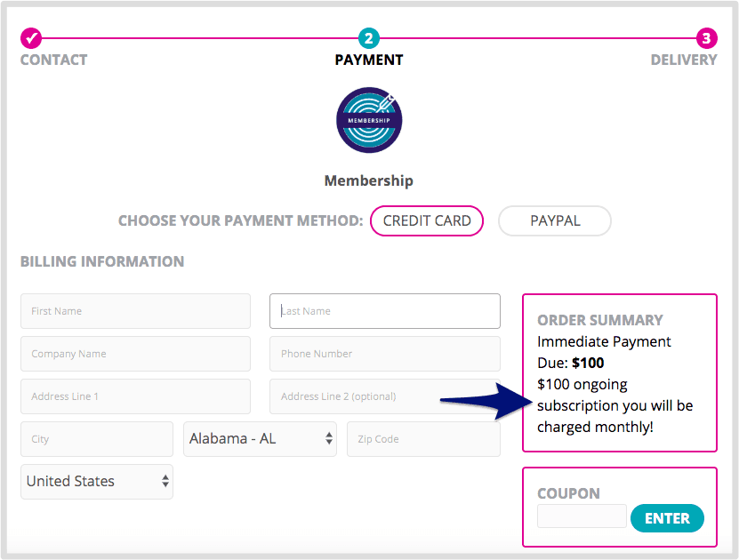Viewport: 739px width, 560px height.
Task: Select the Company Name field
Action: (x=135, y=354)
